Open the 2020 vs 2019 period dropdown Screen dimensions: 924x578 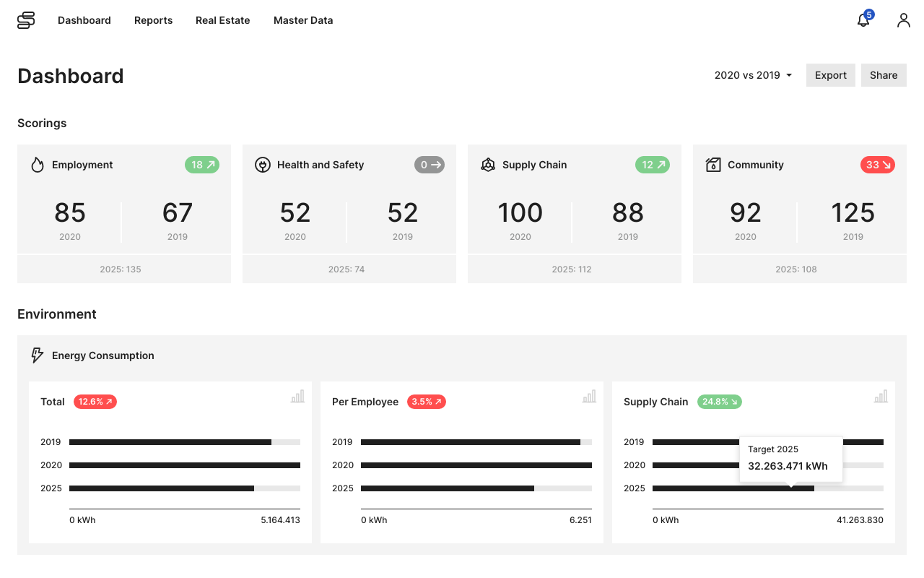click(753, 75)
